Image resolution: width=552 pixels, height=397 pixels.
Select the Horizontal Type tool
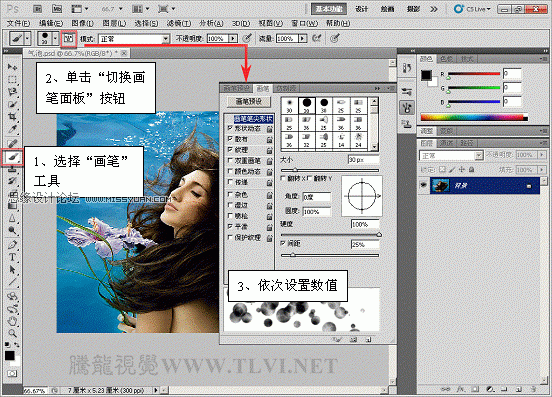[12, 257]
